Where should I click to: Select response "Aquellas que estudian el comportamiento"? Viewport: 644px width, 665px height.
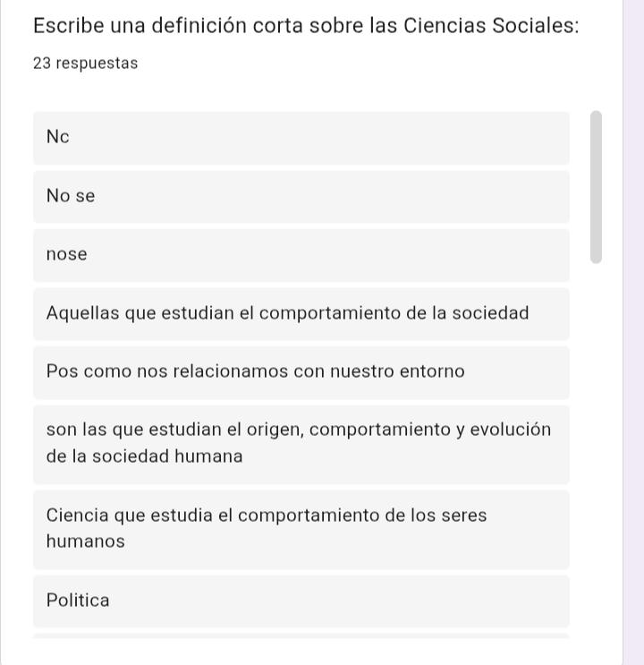click(301, 313)
